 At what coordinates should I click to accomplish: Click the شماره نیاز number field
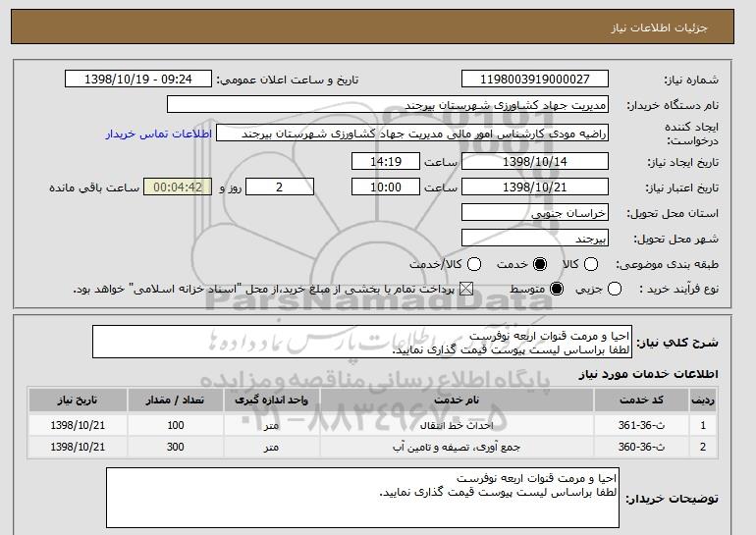coord(535,80)
